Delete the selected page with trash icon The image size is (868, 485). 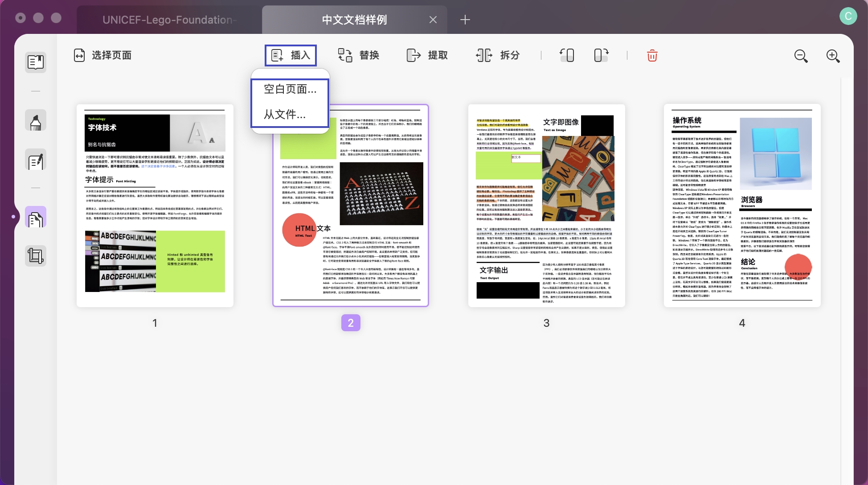652,55
